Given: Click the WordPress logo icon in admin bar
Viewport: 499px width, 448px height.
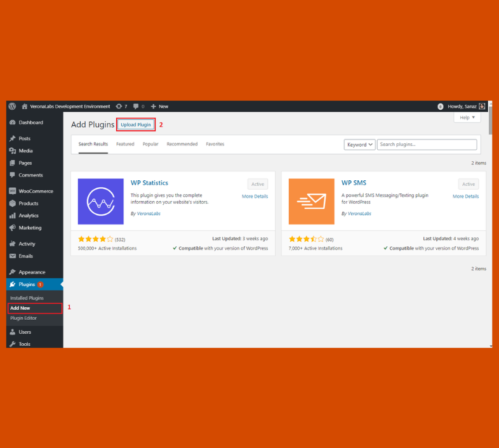Looking at the screenshot, I should [x=12, y=107].
